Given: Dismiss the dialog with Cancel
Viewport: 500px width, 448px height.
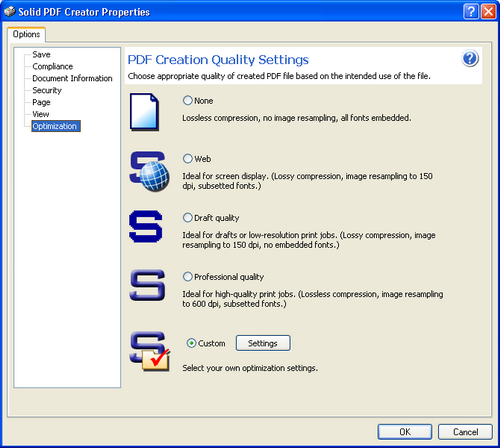Looking at the screenshot, I should pos(465,432).
